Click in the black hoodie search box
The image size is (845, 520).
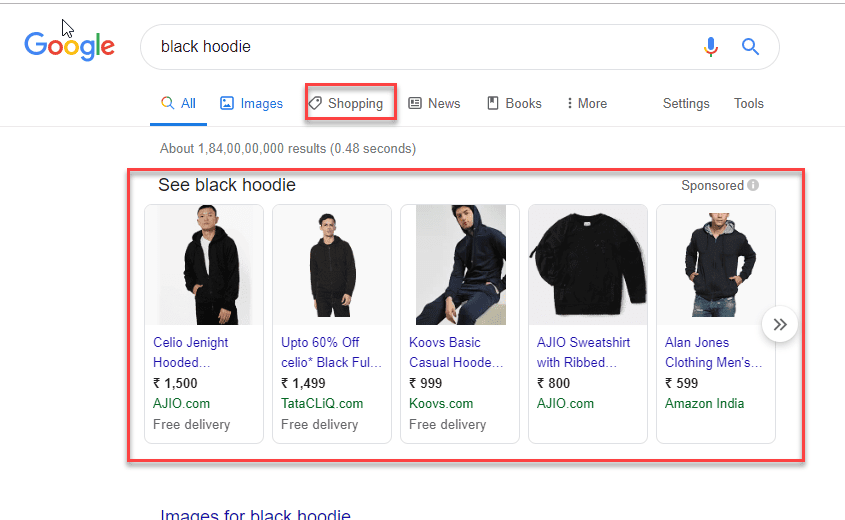(420, 47)
